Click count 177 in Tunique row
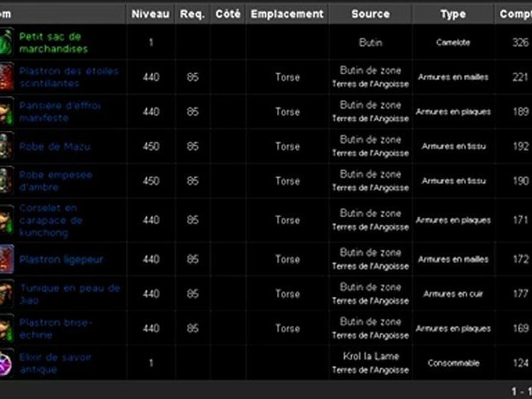Image resolution: width=532 pixels, height=399 pixels. pos(520,294)
